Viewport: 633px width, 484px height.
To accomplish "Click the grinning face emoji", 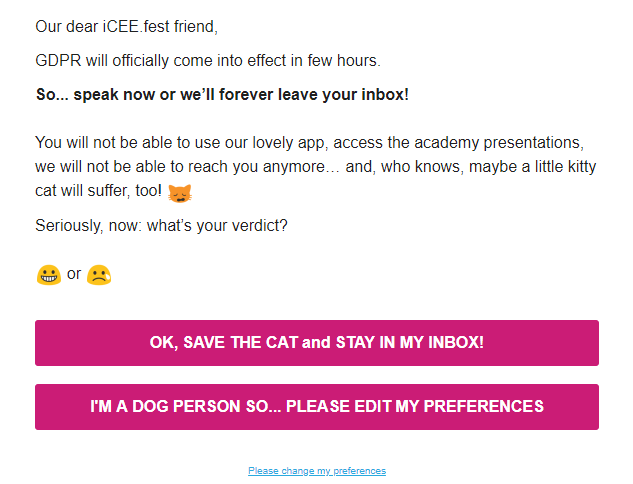I will click(x=49, y=275).
